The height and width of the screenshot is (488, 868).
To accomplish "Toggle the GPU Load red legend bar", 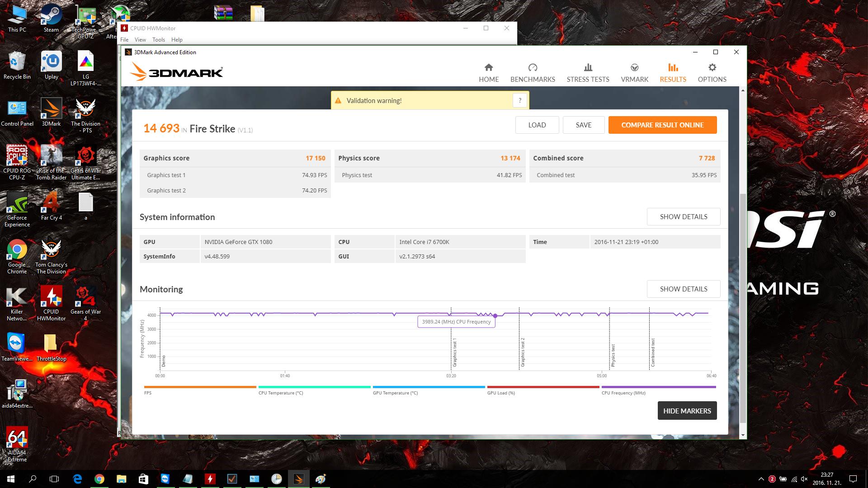I will tap(543, 387).
